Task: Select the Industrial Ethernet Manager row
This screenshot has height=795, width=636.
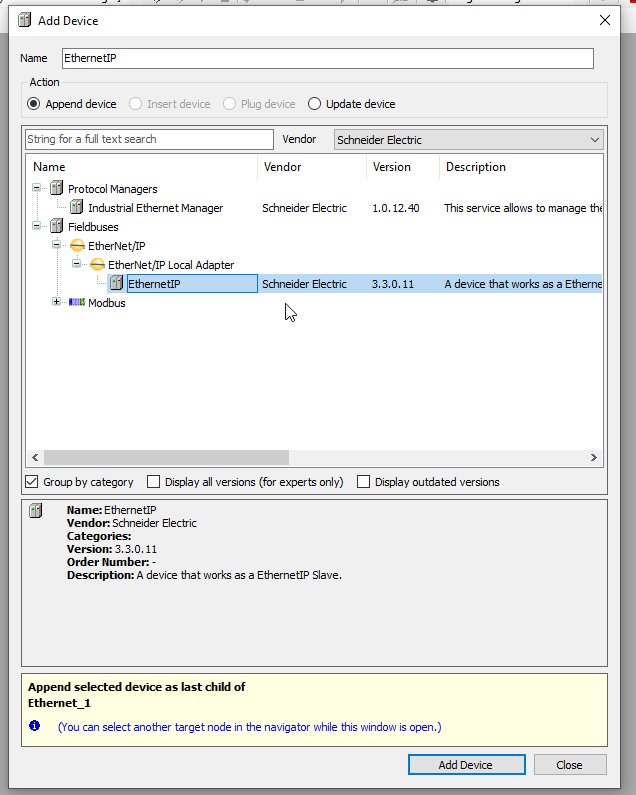Action: tap(314, 208)
